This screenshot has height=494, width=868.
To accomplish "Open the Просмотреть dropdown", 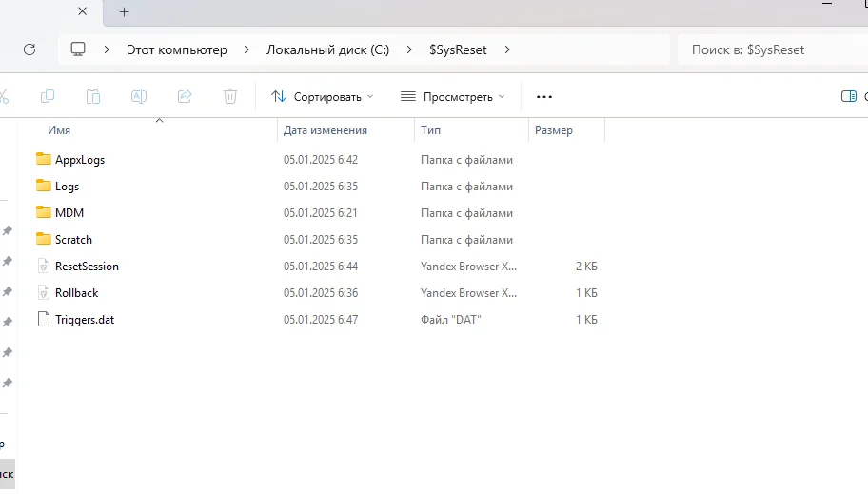I will 452,97.
